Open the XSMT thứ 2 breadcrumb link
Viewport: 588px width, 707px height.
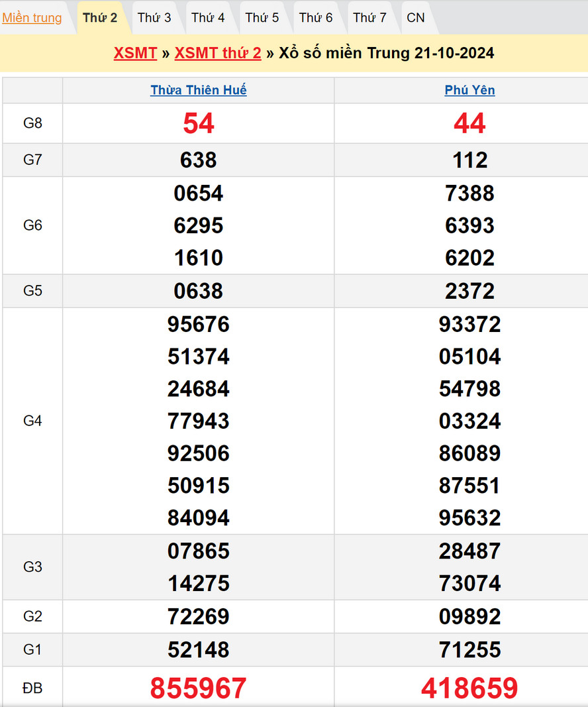click(218, 53)
